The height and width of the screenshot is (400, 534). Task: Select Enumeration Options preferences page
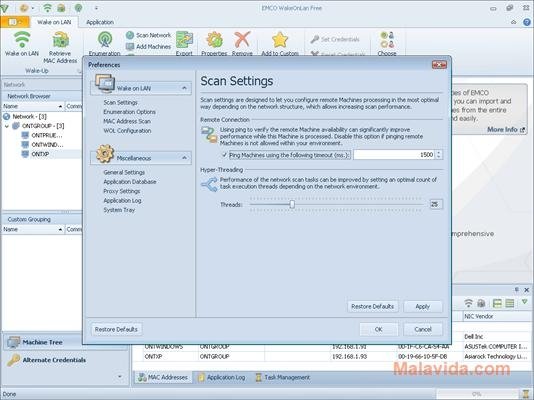coord(129,112)
